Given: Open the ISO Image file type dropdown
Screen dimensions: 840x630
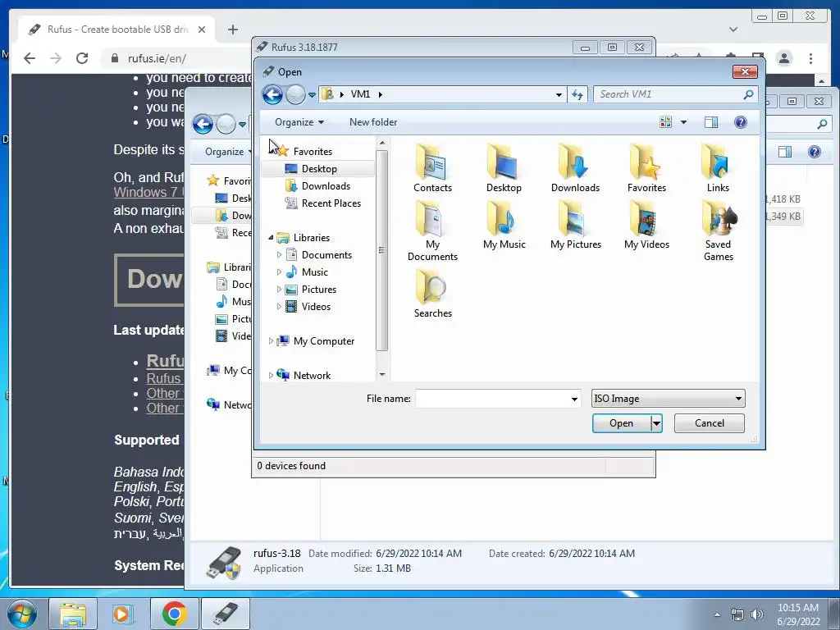Looking at the screenshot, I should tap(668, 399).
